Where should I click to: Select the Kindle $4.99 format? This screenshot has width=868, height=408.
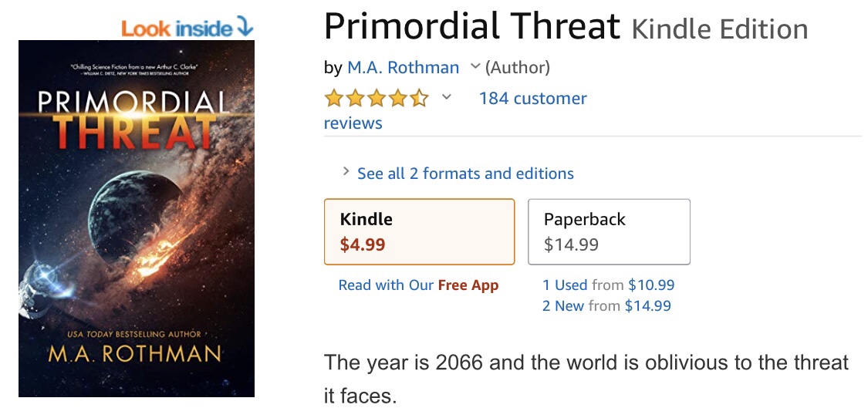(x=419, y=232)
